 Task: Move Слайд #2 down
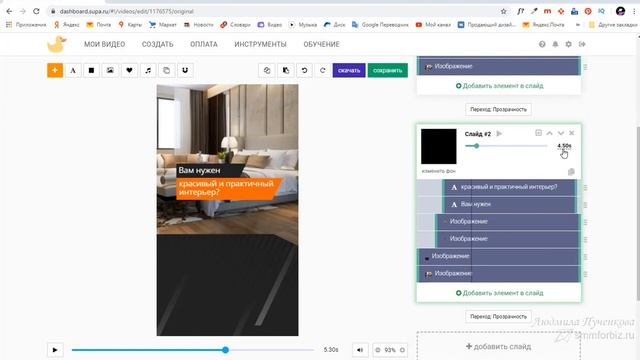coord(561,133)
